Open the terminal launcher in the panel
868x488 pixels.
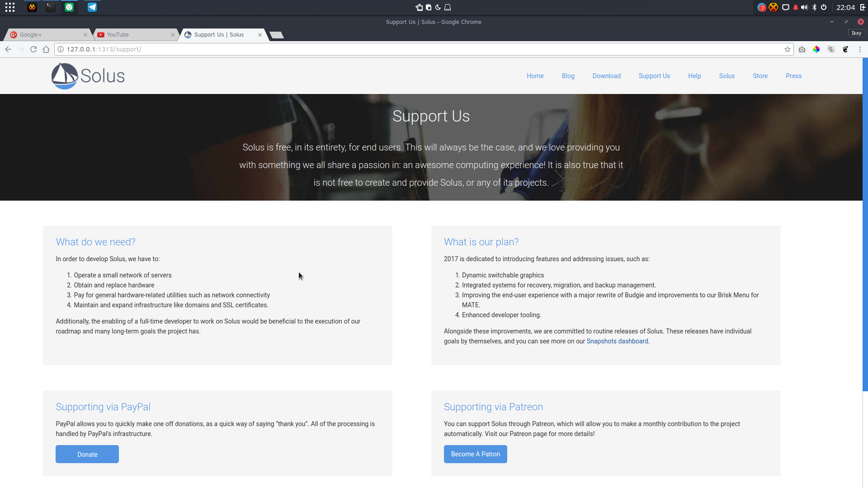pyautogui.click(x=50, y=7)
